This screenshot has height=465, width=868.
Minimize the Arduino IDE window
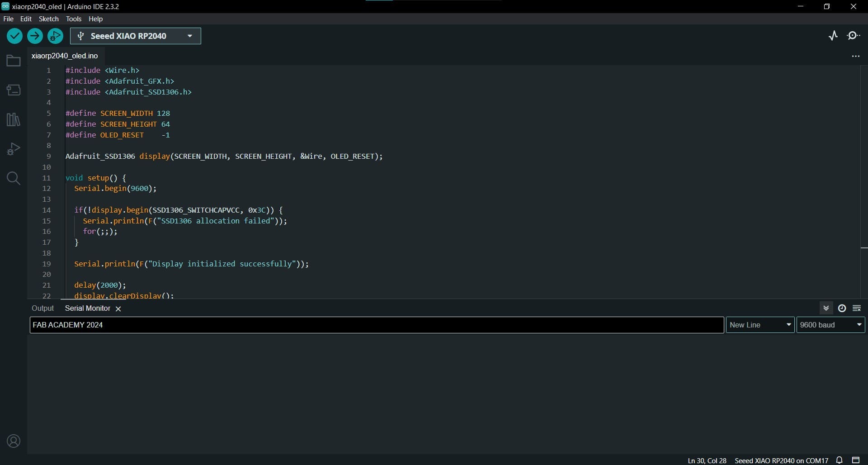[801, 6]
